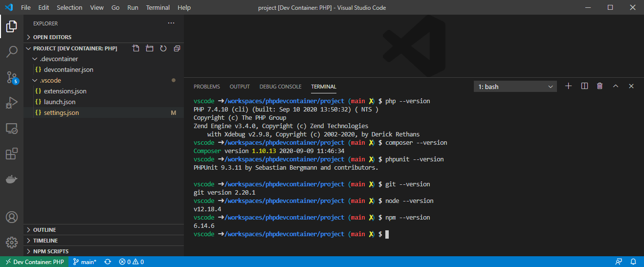
Task: Open the Explorer view in activity bar
Action: pyautogui.click(x=12, y=27)
